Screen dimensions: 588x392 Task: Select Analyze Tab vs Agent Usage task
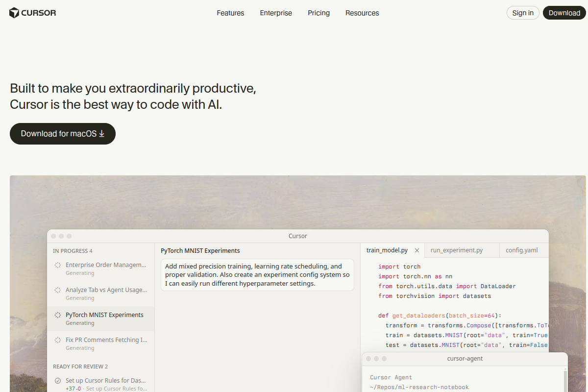[x=101, y=294]
